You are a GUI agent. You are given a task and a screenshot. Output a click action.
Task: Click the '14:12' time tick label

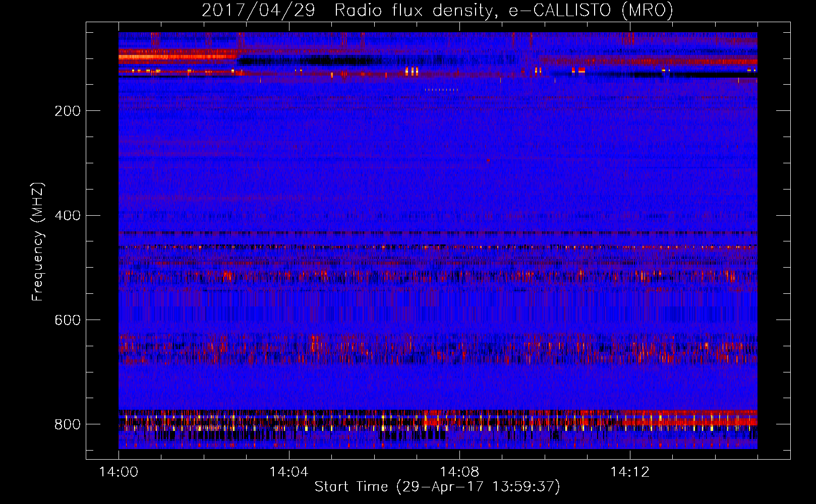(x=630, y=472)
